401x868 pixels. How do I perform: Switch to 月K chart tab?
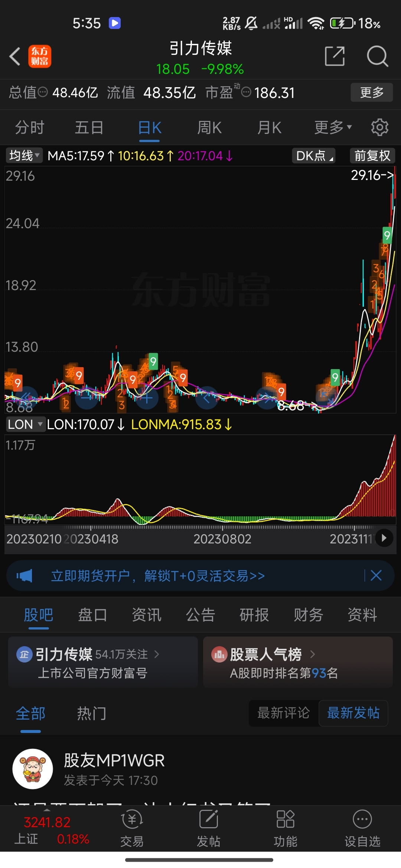[270, 128]
